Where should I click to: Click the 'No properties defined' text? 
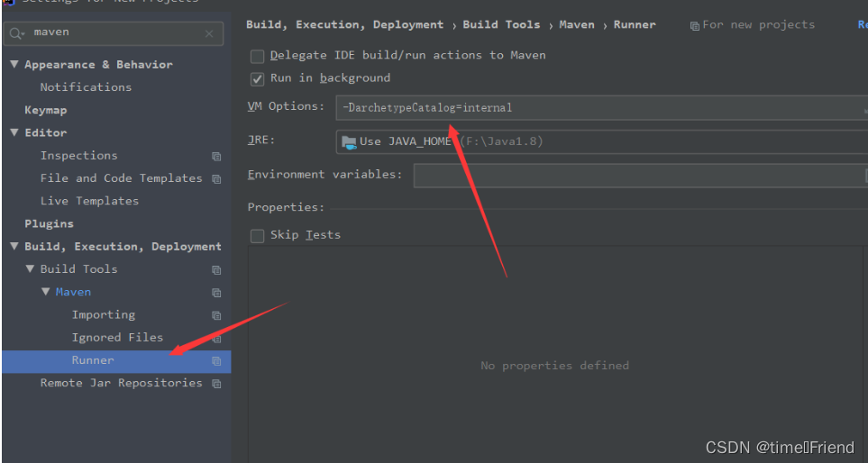554,366
